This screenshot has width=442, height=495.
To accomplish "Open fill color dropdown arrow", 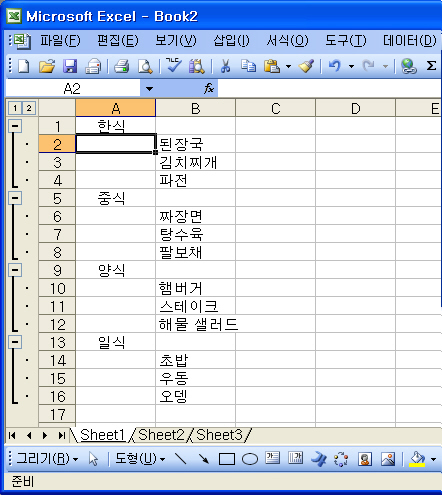I will (x=433, y=459).
